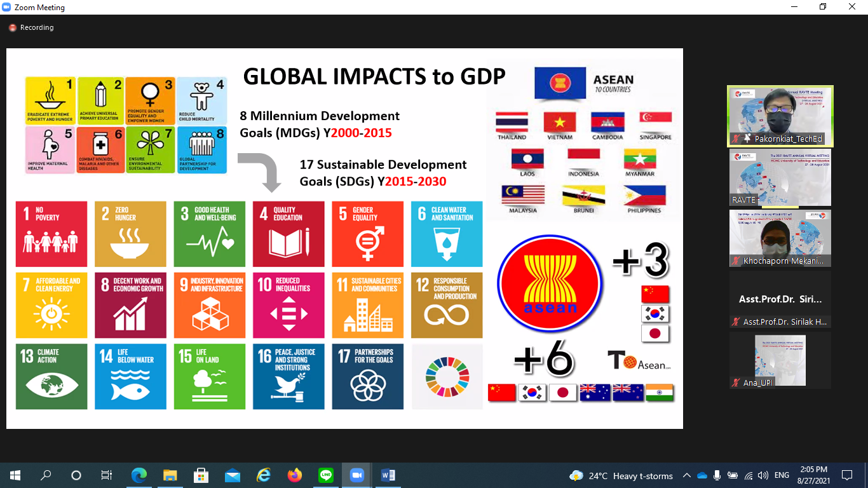Click the 'DECENT WORK AND ECONOMIC GROWTH' tile
This screenshot has height=488, width=868.
pyautogui.click(x=130, y=305)
